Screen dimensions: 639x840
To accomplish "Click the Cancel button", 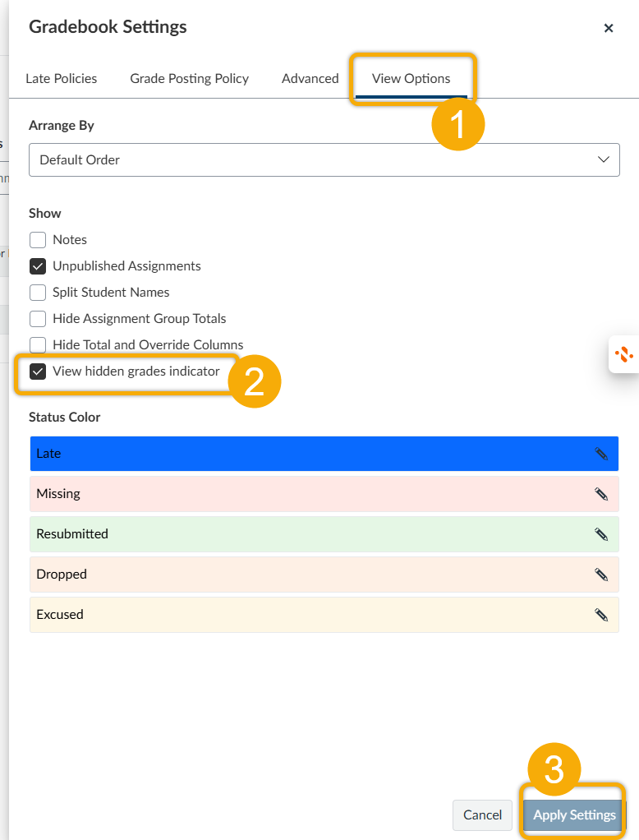I will point(482,815).
